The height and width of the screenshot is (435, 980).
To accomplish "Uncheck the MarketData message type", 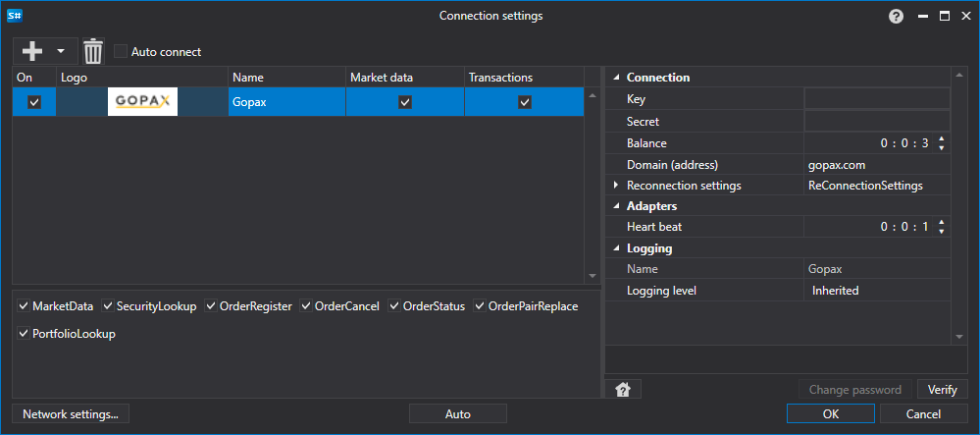I will 24,306.
